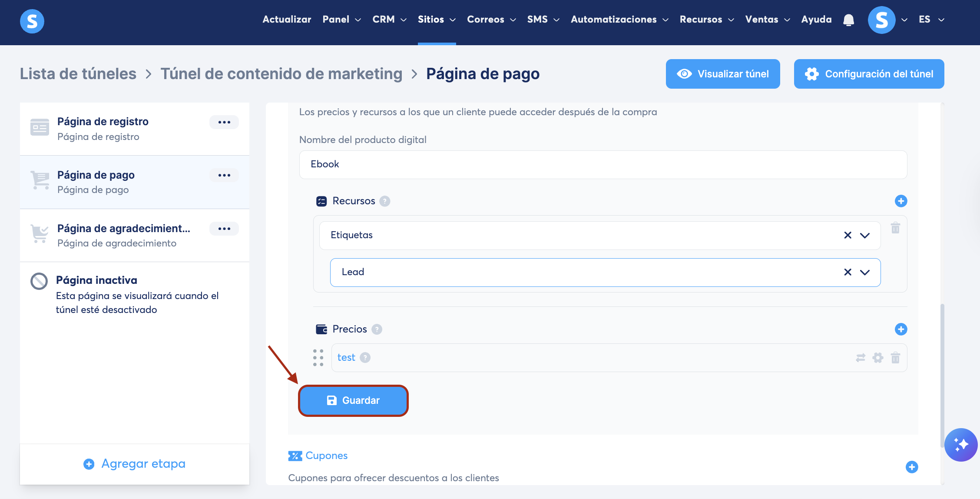Screen dimensions: 980x499
Task: Delete the test price with trash icon
Action: (x=895, y=358)
